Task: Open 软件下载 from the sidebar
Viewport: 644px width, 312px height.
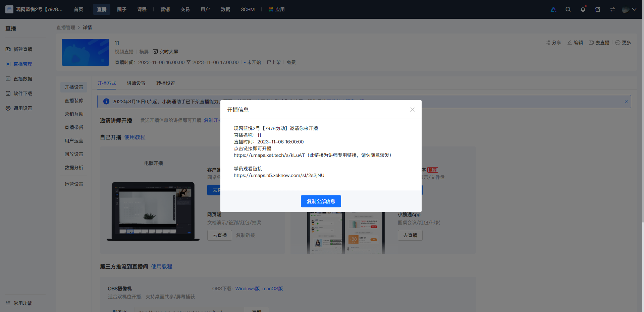Action: tap(19, 93)
